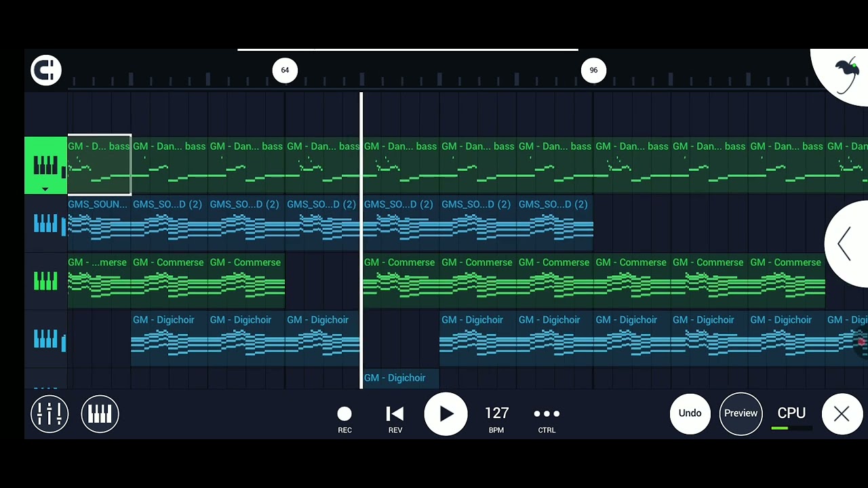Tap the Preview button

[x=741, y=413]
